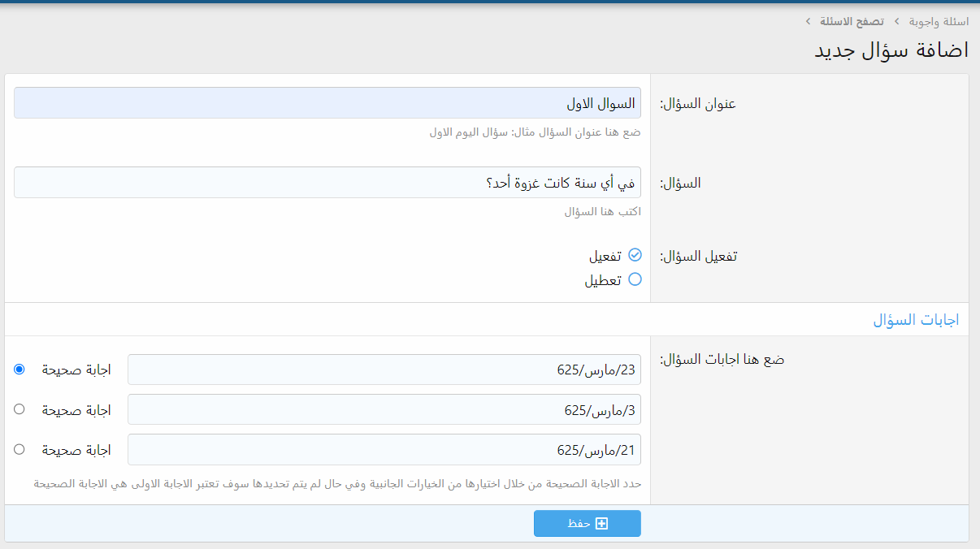Click the اجابات السؤال section header
Image resolution: width=980 pixels, height=549 pixels.
[x=916, y=320]
